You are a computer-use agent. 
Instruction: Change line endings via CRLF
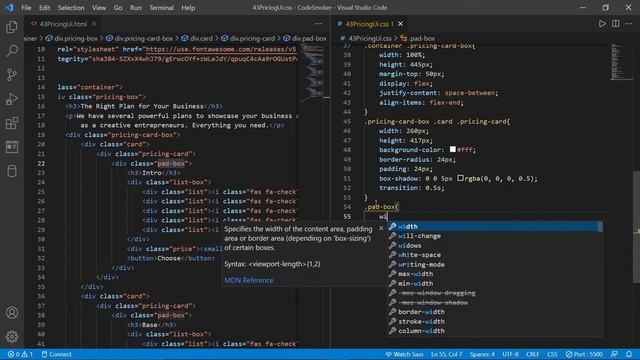pos(533,354)
